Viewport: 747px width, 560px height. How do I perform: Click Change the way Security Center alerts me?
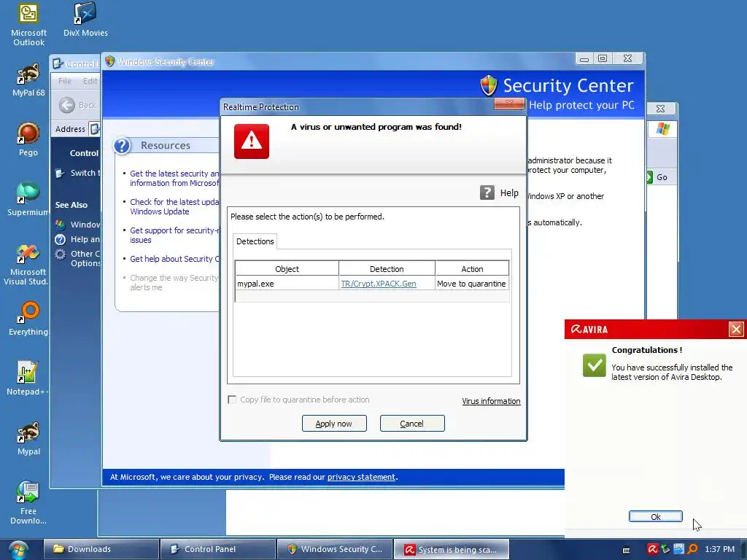pyautogui.click(x=174, y=282)
